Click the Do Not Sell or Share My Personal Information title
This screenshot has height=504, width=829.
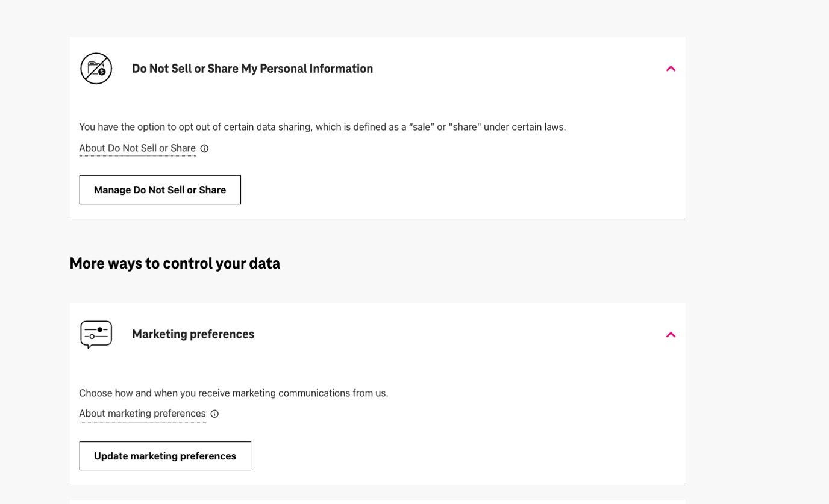pos(252,69)
